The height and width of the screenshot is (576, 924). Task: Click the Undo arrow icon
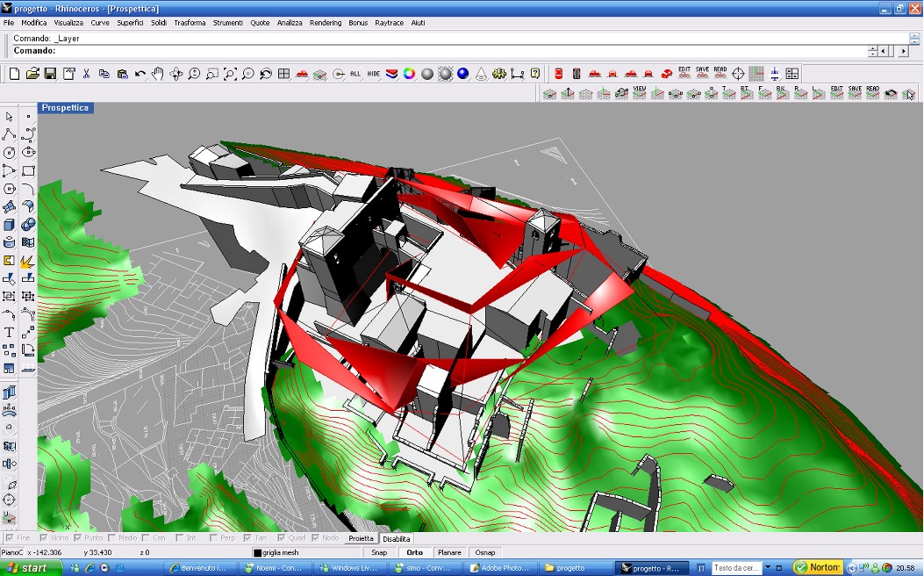click(140, 74)
